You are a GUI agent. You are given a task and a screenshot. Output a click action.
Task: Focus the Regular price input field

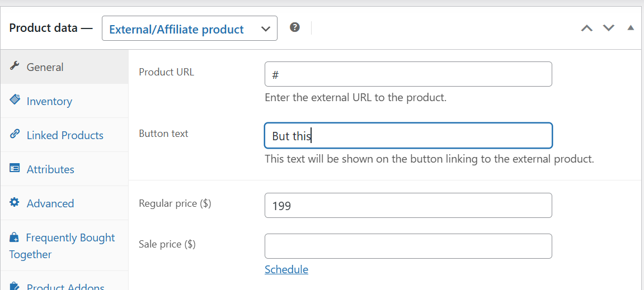click(x=408, y=206)
